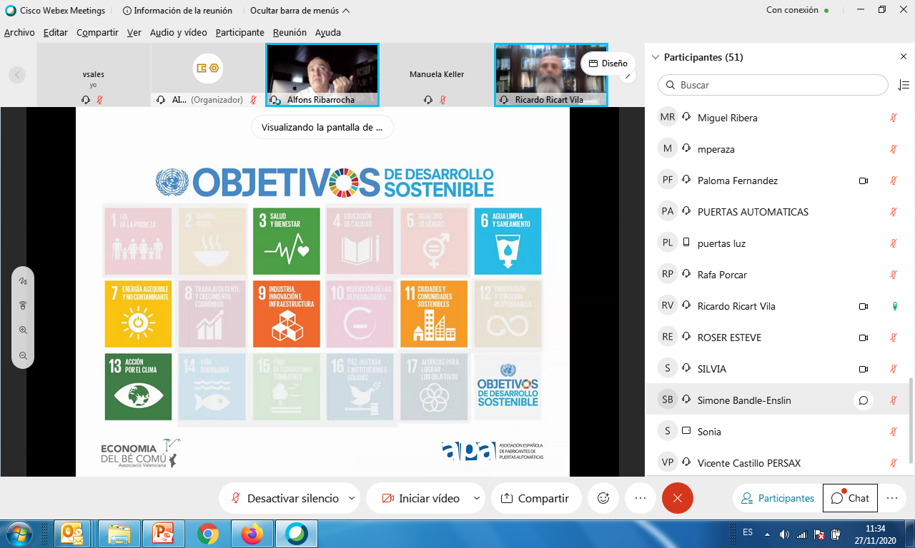
Task: Click the annotate squiggle tool icon
Action: click(23, 282)
